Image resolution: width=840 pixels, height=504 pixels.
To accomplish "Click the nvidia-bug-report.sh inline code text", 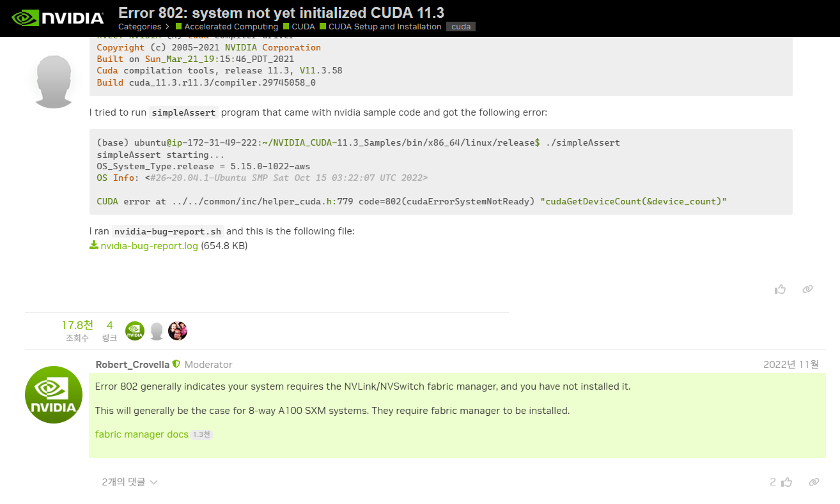I will click(x=167, y=231).
